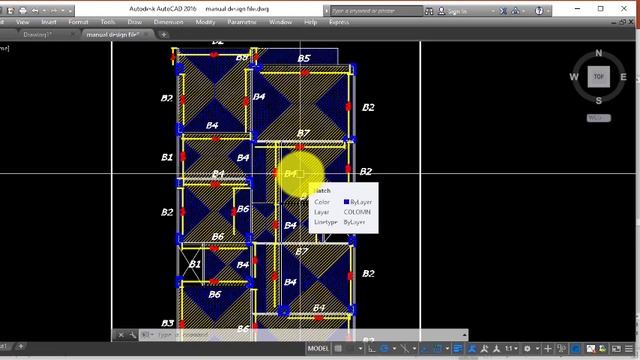Screen dimensions: 640x360
Task: Open object snap settings dropdown
Action: coord(447,349)
